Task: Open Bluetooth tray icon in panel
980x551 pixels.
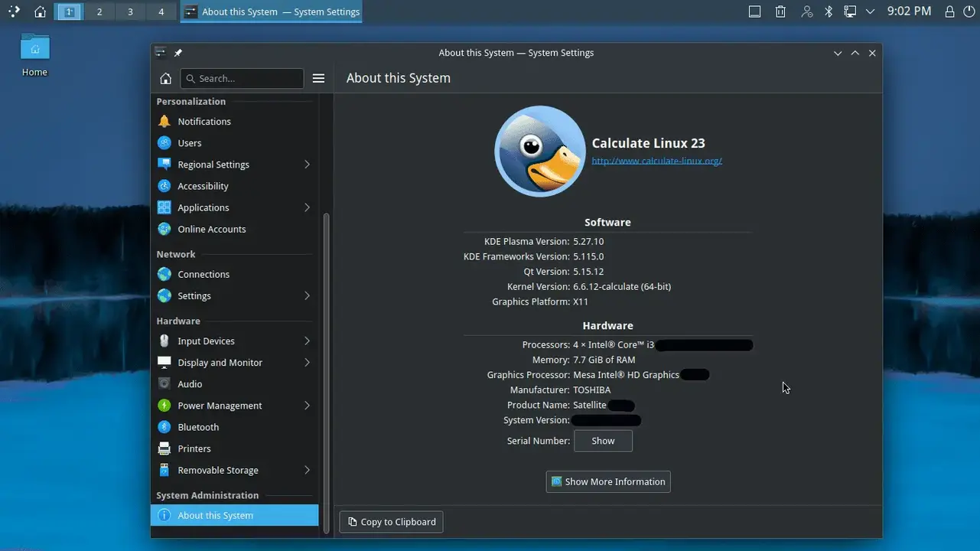Action: pos(829,11)
